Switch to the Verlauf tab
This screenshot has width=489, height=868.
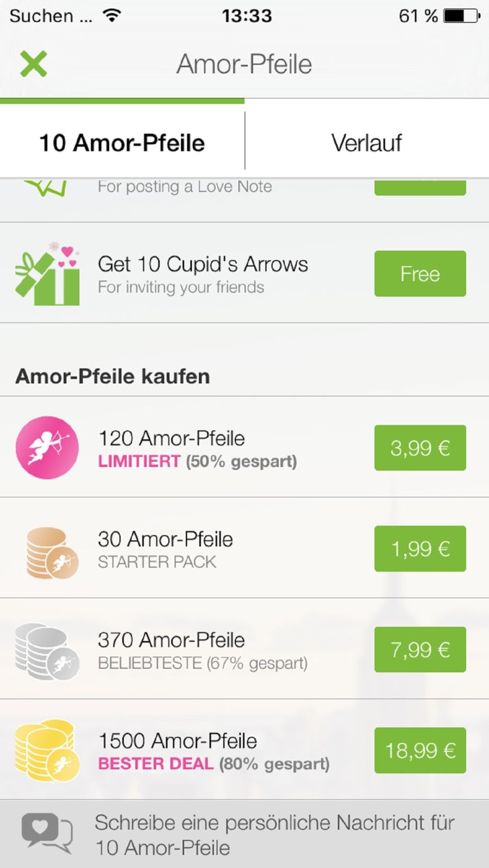coord(367,143)
